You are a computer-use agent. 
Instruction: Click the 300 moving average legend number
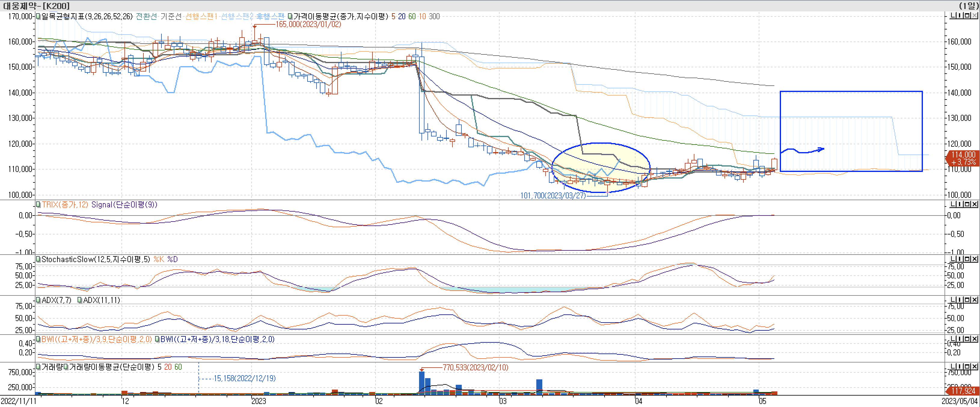point(434,16)
